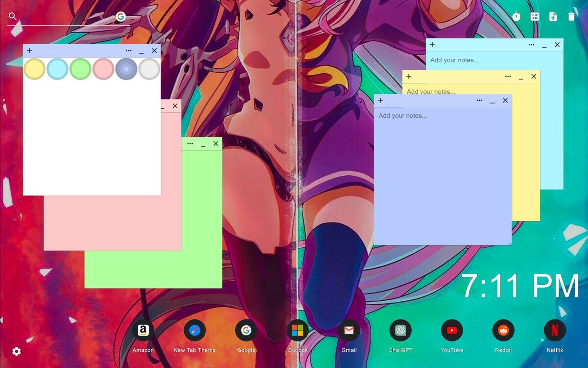Image resolution: width=588 pixels, height=368 pixels.
Task: Click the search input field
Action: (x=67, y=17)
